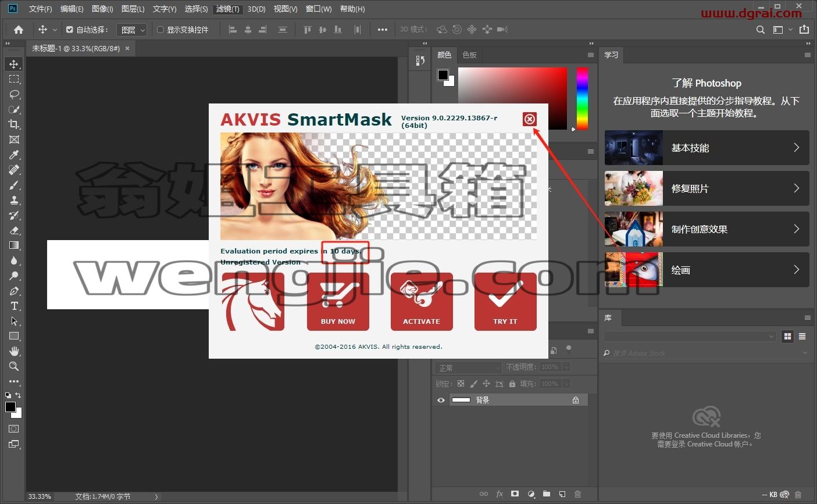Select the Gradient tool
Viewport: 817px width, 504px height.
coord(14,245)
